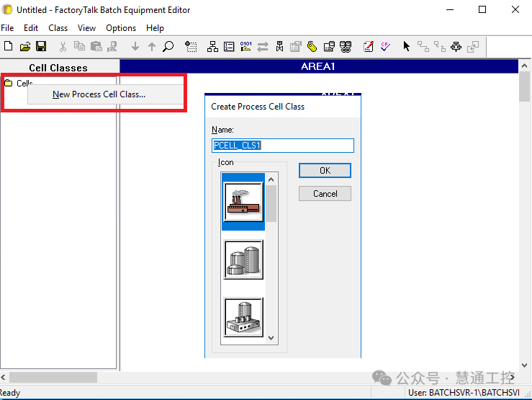The image size is (532, 400).
Task: Open the File menu
Action: [x=7, y=28]
